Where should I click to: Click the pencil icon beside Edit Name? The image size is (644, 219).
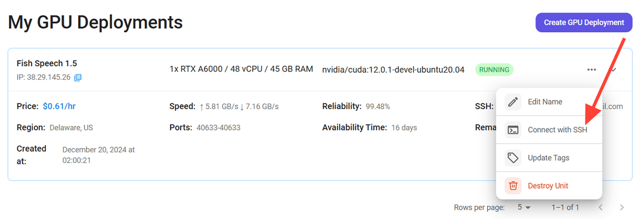coord(513,102)
